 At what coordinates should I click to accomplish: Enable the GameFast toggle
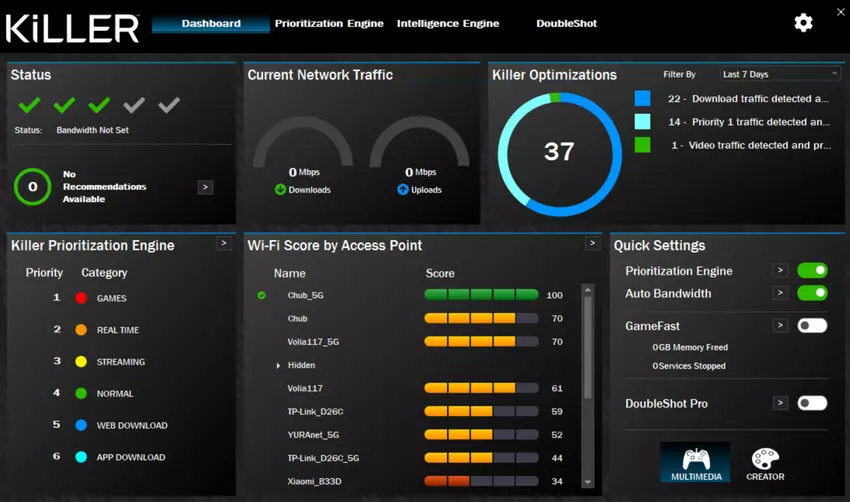[812, 326]
